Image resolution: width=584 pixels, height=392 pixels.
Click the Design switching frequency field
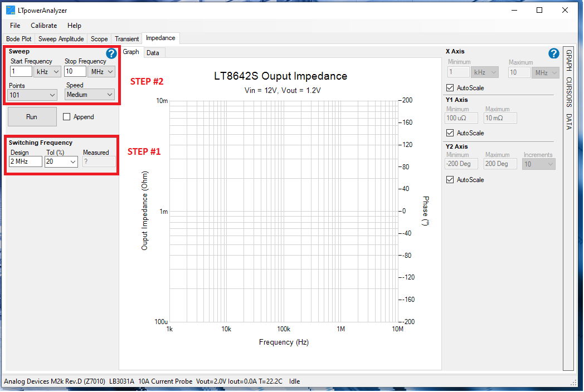(26, 161)
